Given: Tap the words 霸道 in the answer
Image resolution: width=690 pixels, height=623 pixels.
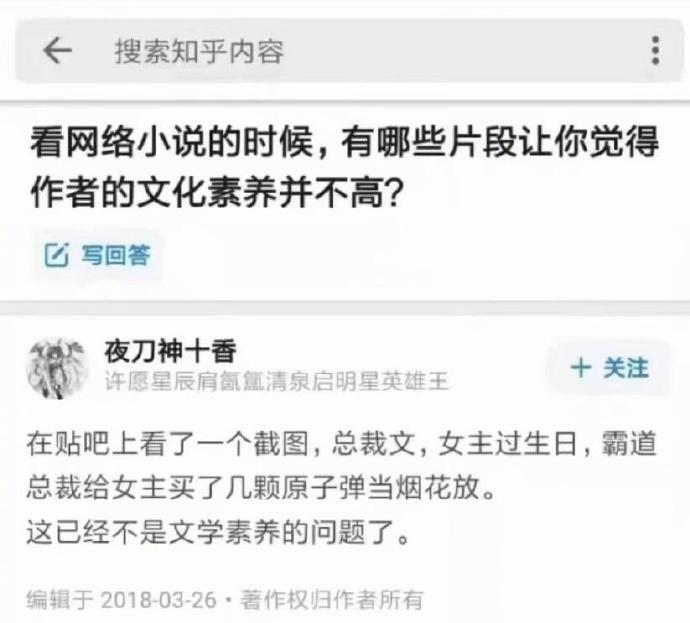Looking at the screenshot, I should point(629,444).
